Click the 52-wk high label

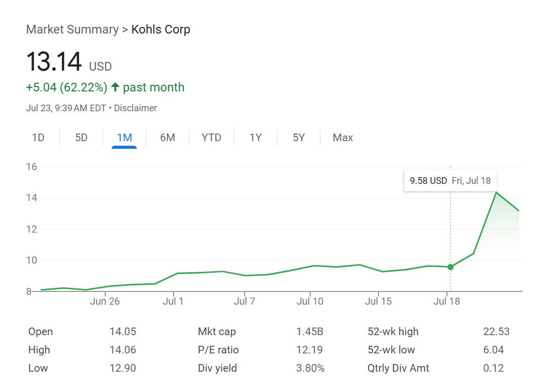tap(393, 332)
